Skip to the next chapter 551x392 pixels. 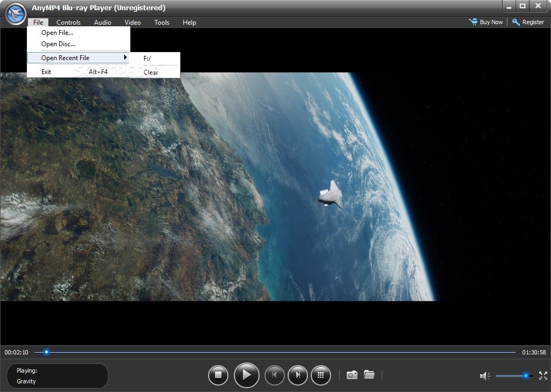pos(298,375)
